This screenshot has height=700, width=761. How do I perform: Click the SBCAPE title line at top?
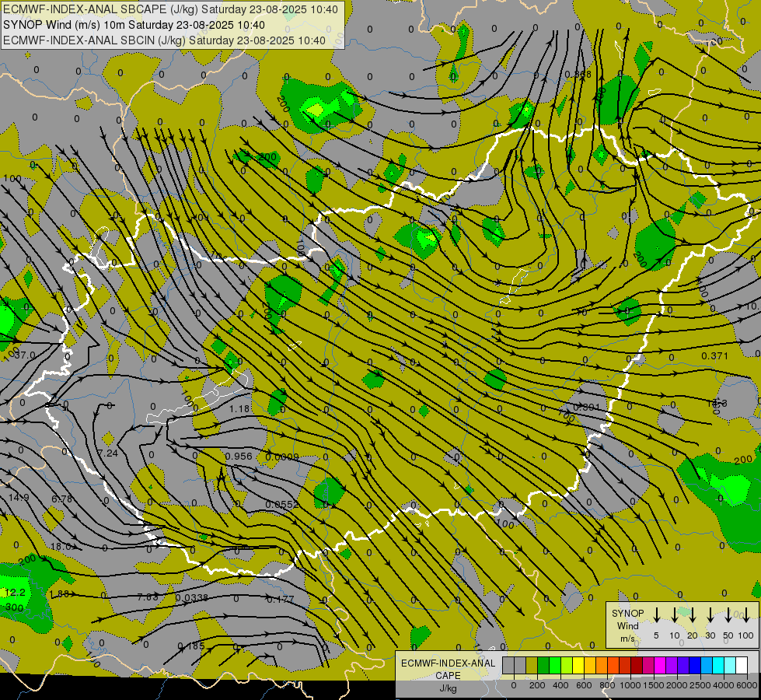170,9
